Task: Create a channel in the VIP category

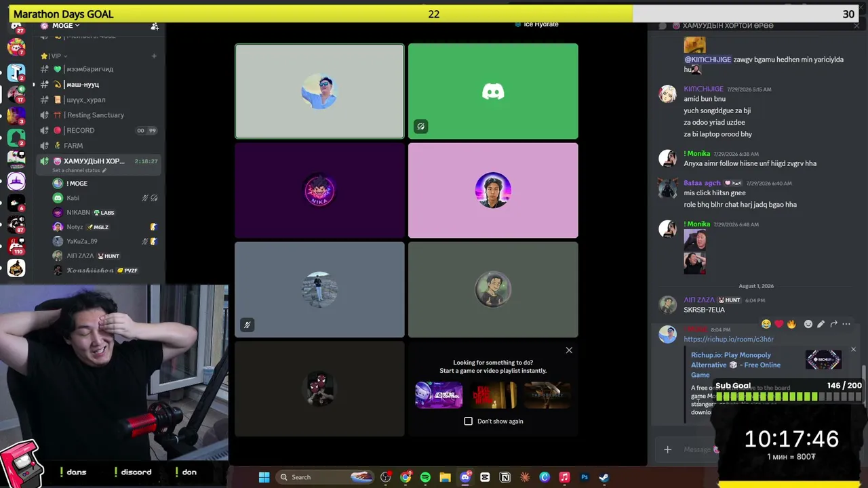Action: (x=154, y=56)
